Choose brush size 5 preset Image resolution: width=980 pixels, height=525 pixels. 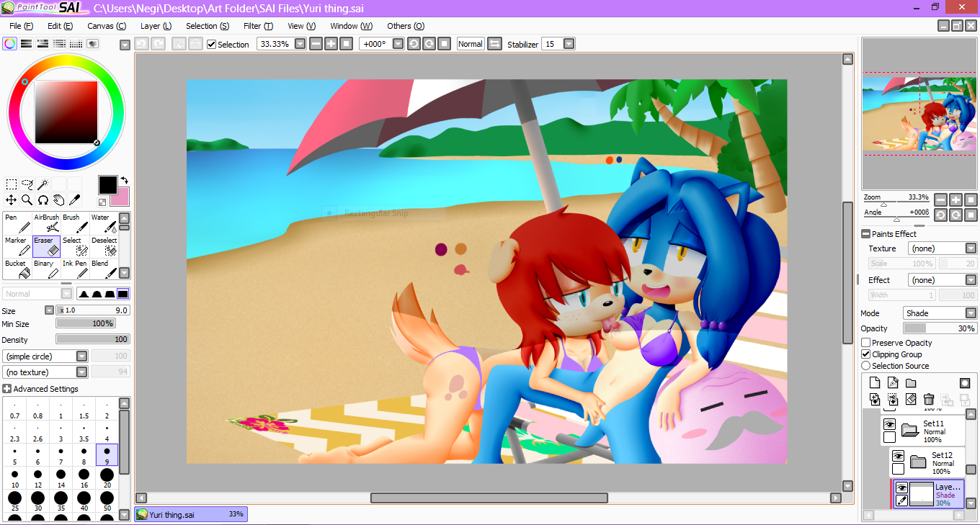pos(14,456)
